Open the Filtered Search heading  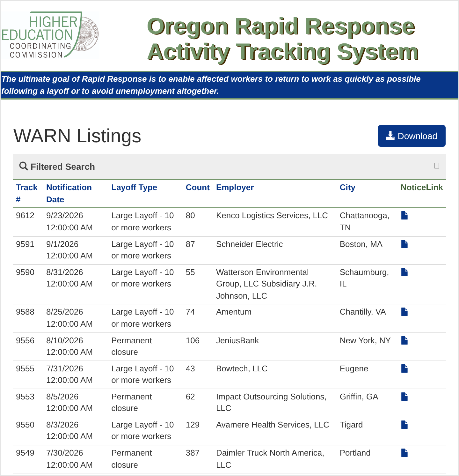pos(63,167)
